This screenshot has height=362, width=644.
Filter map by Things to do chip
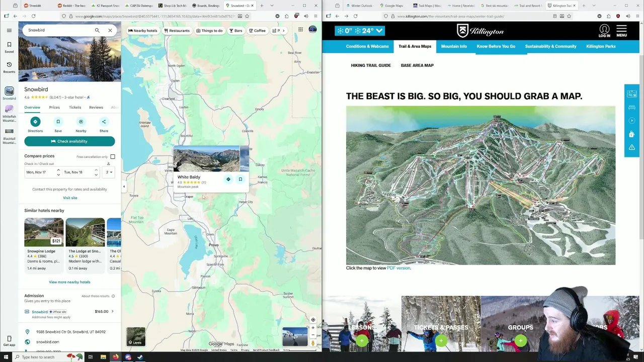pyautogui.click(x=209, y=31)
